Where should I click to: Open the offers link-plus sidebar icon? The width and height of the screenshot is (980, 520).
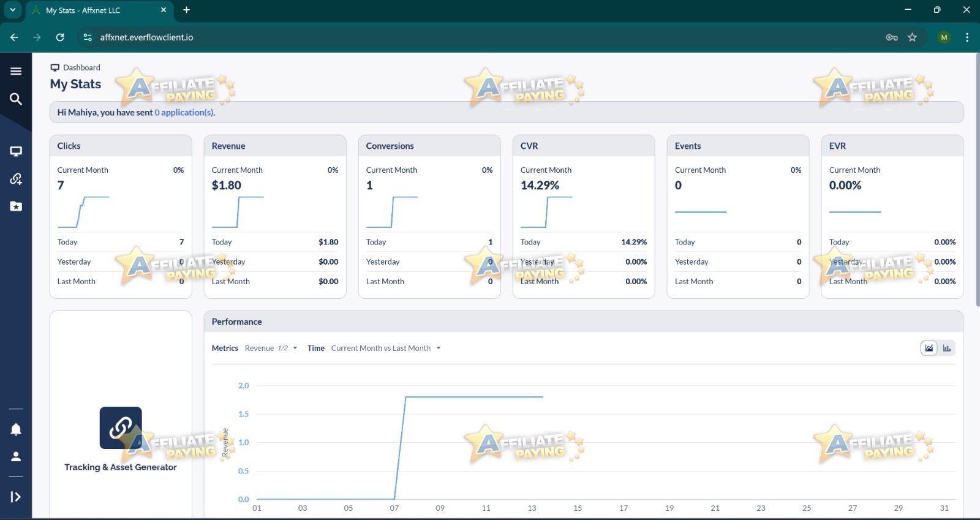pyautogui.click(x=16, y=179)
